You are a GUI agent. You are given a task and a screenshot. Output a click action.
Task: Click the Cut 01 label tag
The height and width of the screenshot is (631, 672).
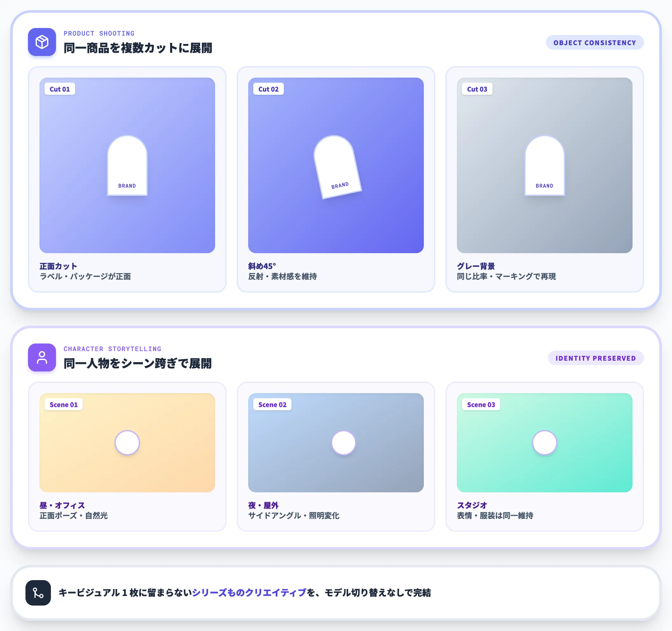tap(60, 89)
